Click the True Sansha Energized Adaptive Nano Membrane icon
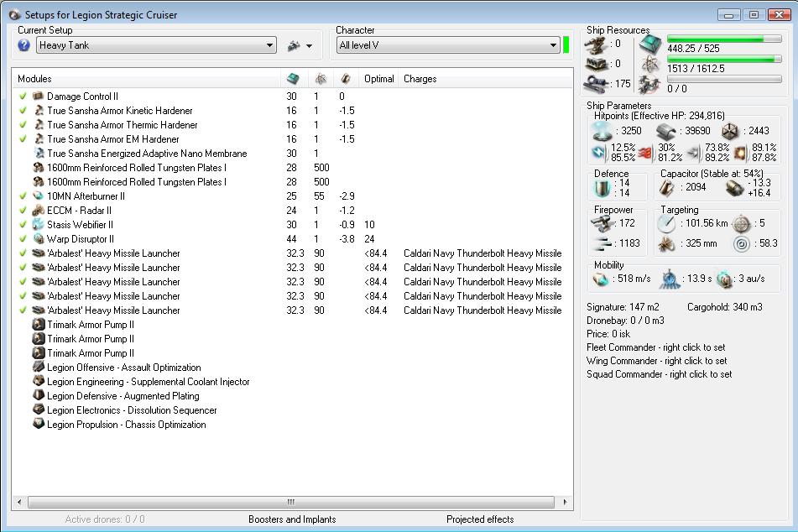Image resolution: width=798 pixels, height=532 pixels. click(39, 153)
